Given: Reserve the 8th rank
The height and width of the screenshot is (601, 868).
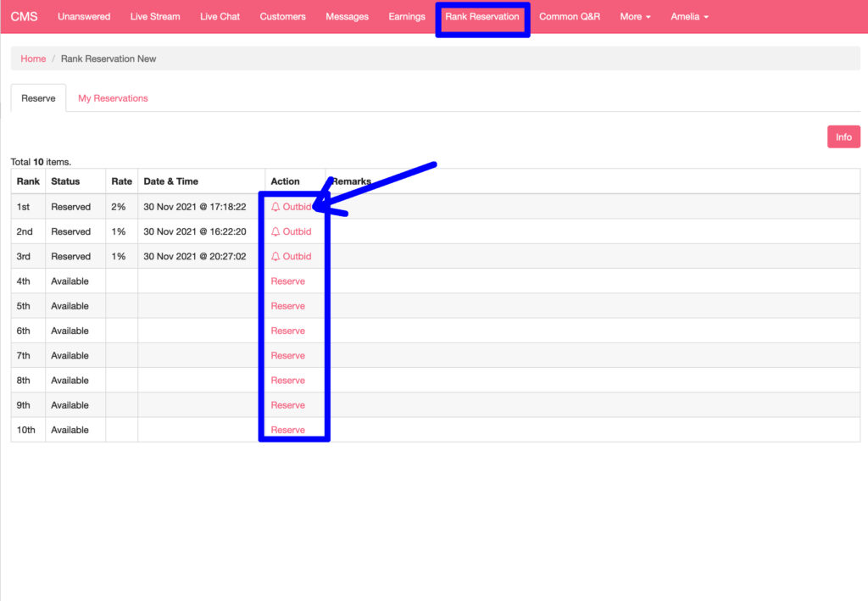Looking at the screenshot, I should tap(288, 381).
